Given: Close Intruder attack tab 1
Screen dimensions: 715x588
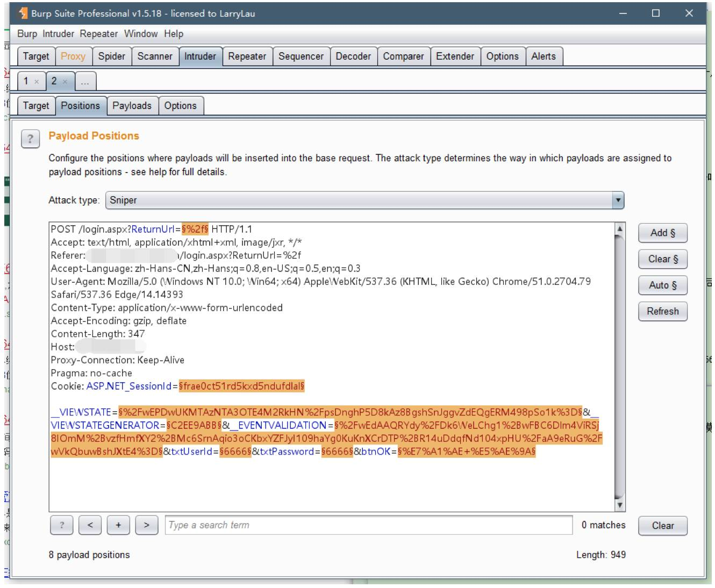Looking at the screenshot, I should click(x=37, y=82).
